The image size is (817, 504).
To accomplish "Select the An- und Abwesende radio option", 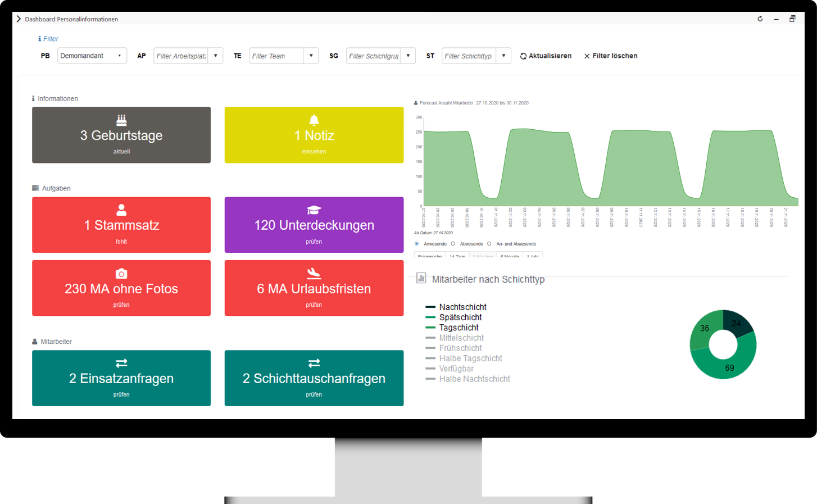I will coord(489,244).
